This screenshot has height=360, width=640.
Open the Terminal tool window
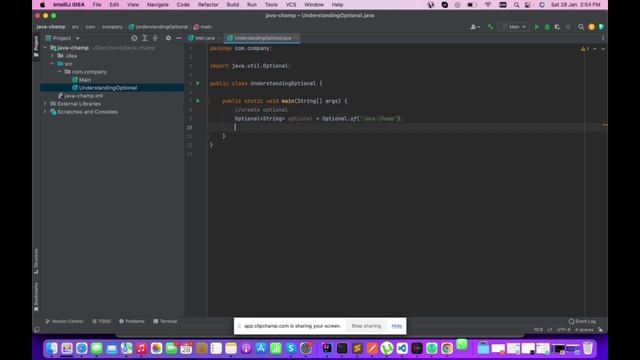click(165, 321)
